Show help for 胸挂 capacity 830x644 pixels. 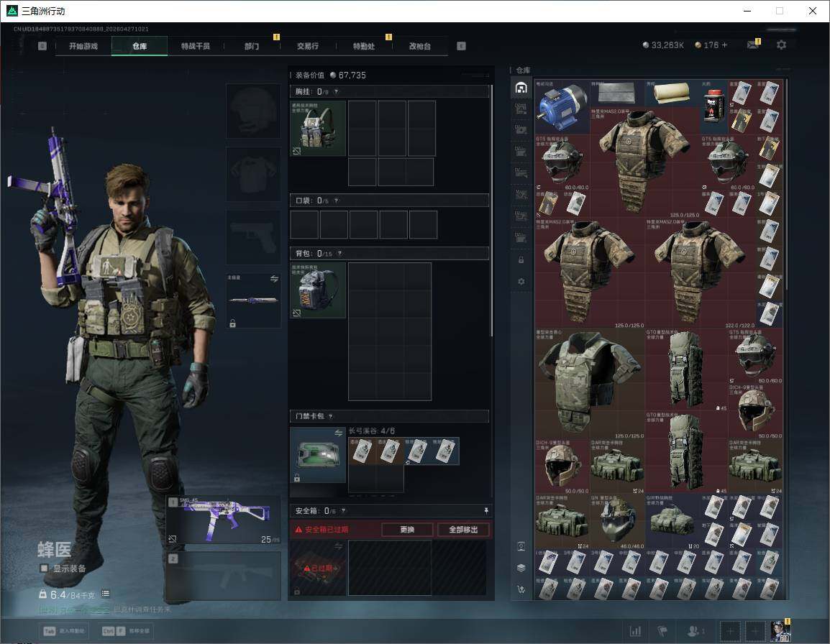click(x=336, y=91)
